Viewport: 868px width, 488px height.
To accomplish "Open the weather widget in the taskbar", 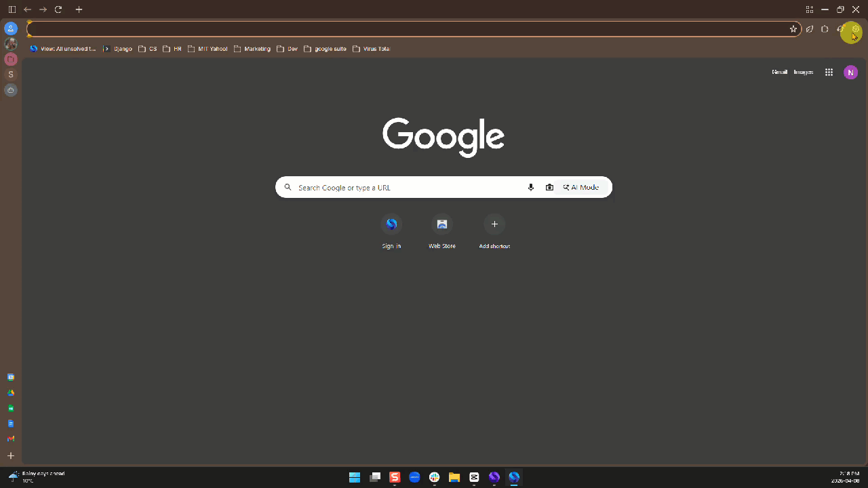I will point(37,476).
